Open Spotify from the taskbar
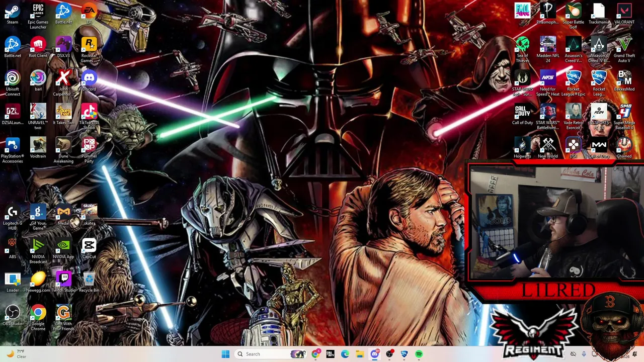Viewport: 644px width, 362px height. coord(419,354)
